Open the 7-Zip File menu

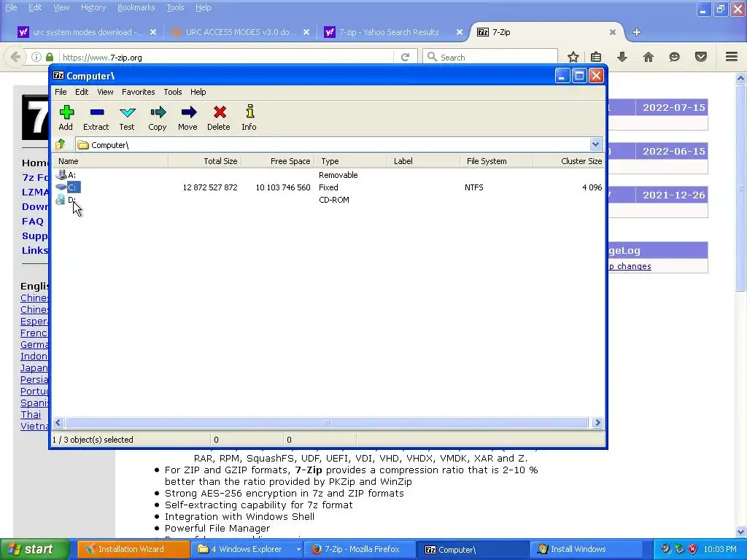[61, 92]
